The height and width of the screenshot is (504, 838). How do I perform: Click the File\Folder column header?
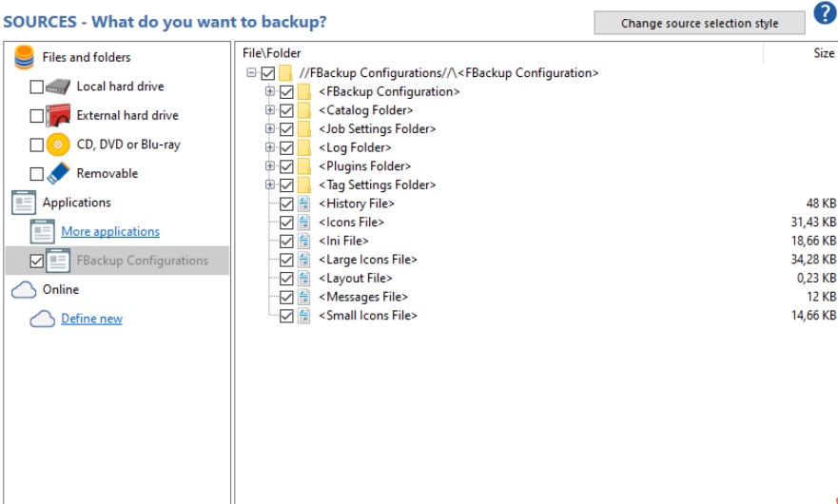pyautogui.click(x=272, y=53)
